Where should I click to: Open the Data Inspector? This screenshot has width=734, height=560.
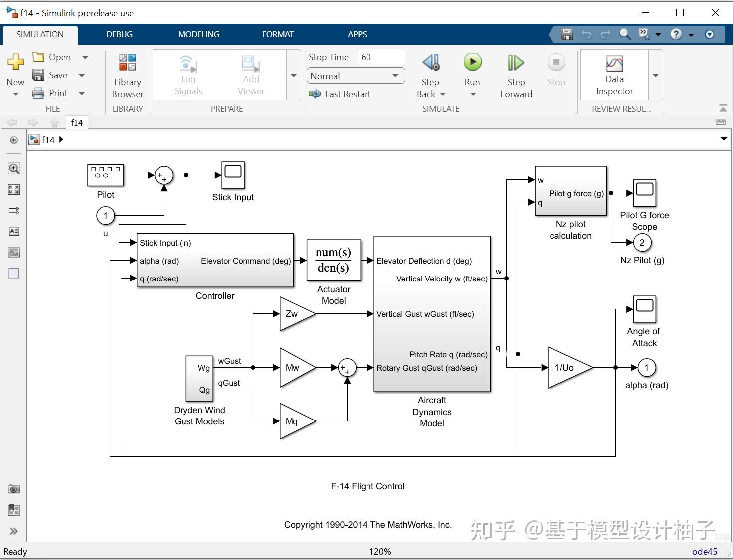(x=614, y=74)
